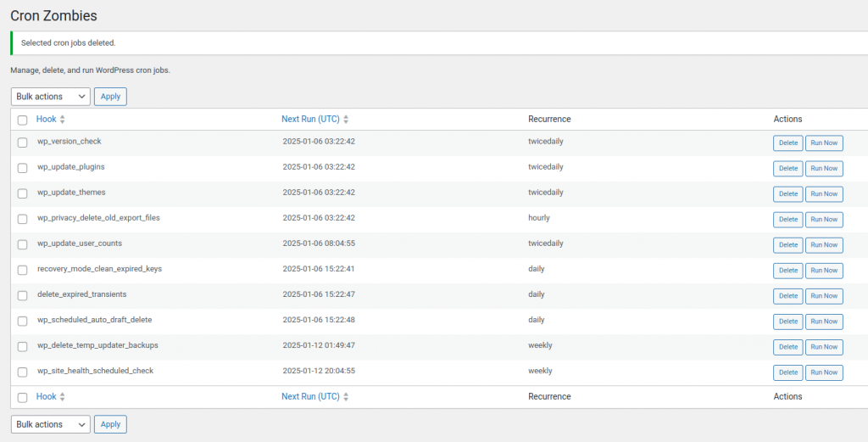Screen dimensions: 868x442
Task: Click sort arrows beside top Hook header
Action: coord(62,120)
